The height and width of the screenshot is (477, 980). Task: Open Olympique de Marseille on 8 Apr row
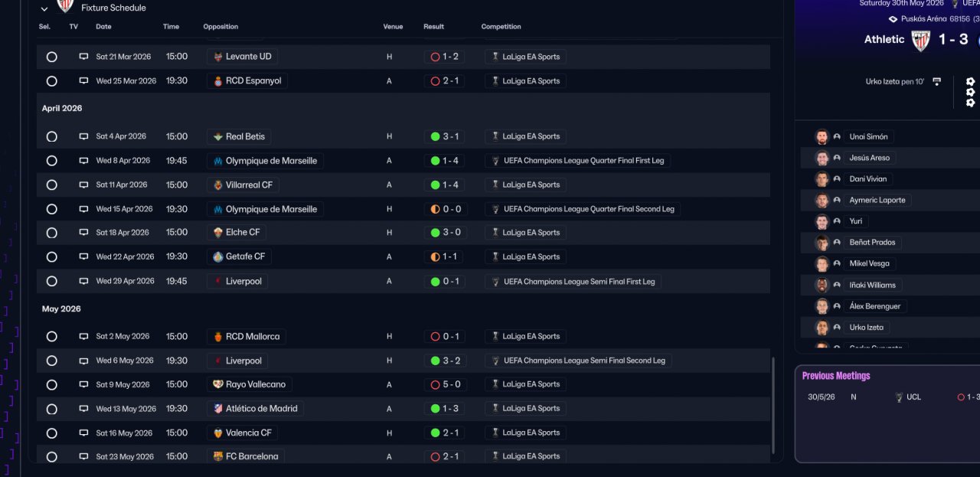(264, 161)
